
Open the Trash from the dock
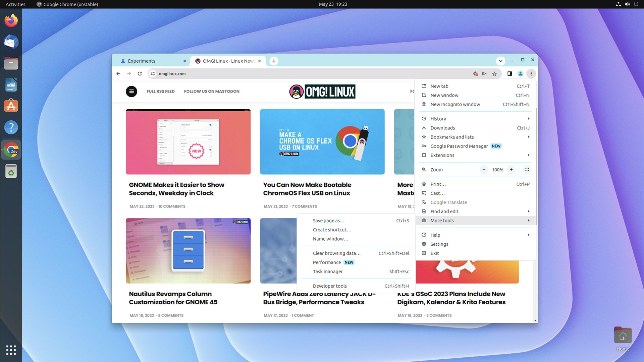tap(11, 171)
